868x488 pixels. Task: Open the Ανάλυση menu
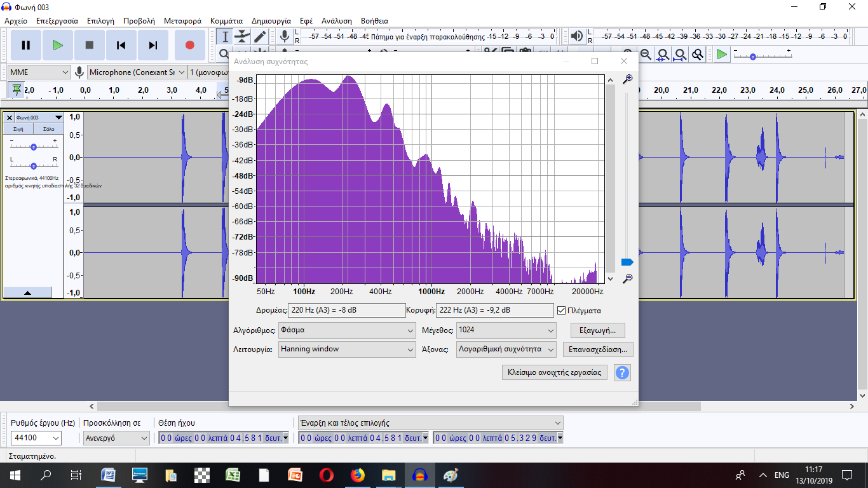pos(337,21)
